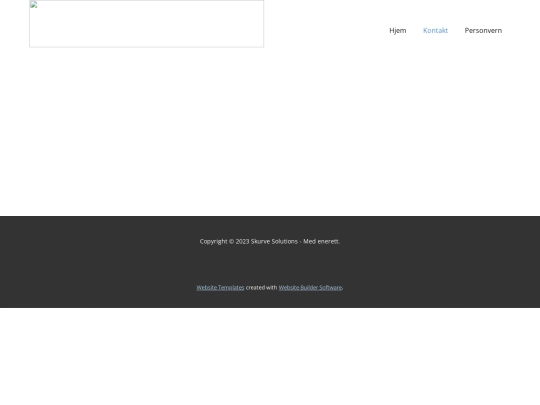
Task: Go to the Personvern page
Action: 483,31
